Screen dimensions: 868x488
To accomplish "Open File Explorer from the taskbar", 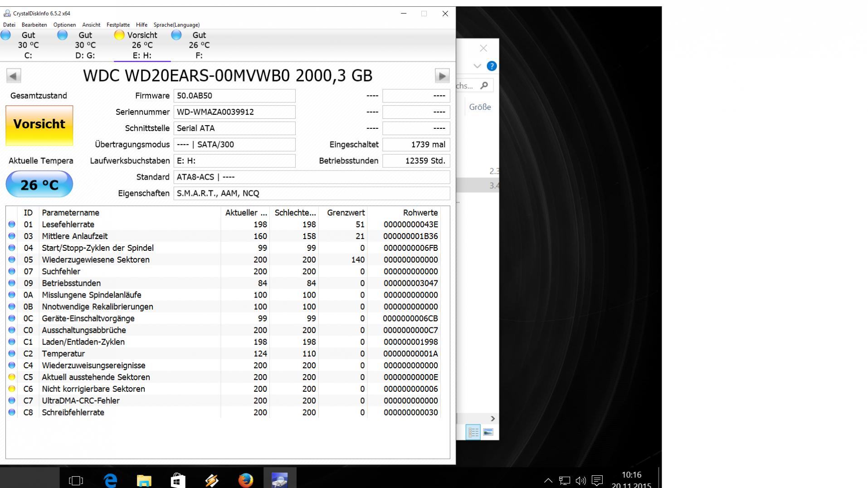I will coord(144,480).
